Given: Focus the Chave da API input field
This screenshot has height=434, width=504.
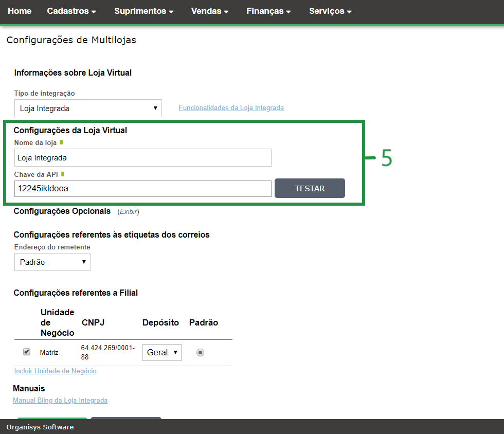Looking at the screenshot, I should pos(143,189).
